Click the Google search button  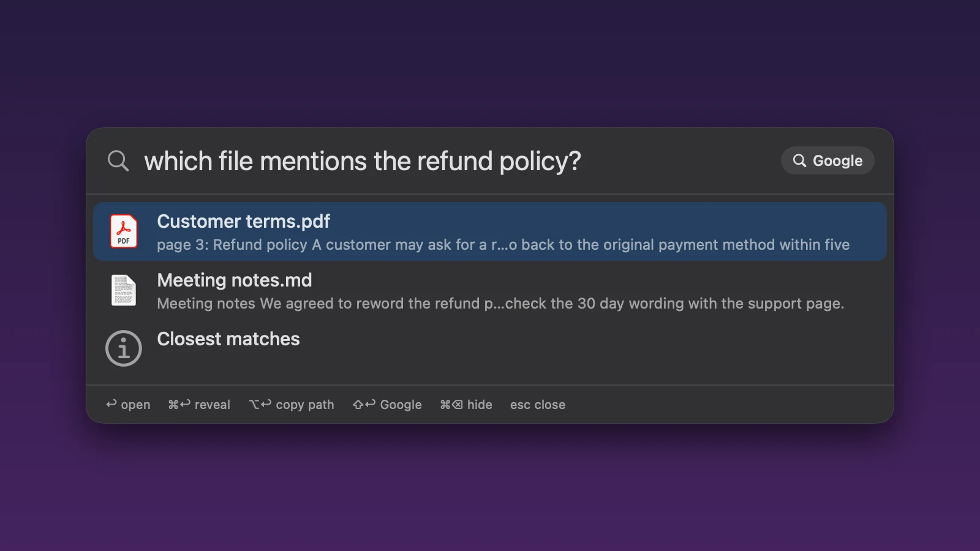pos(827,160)
